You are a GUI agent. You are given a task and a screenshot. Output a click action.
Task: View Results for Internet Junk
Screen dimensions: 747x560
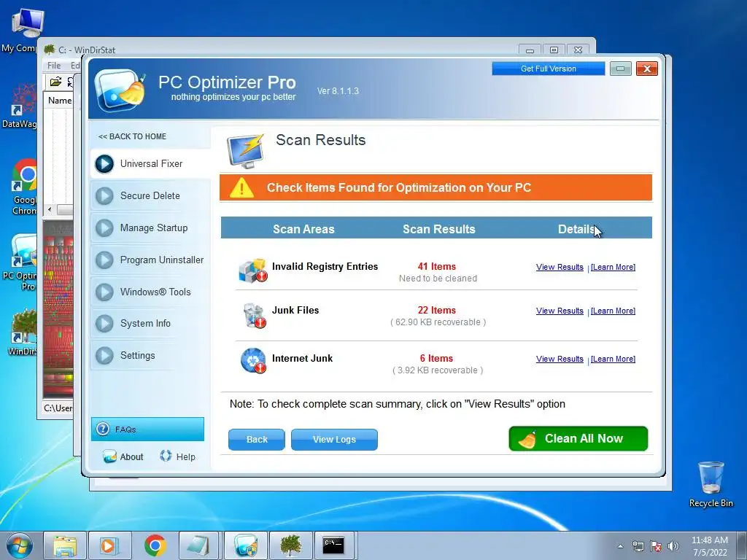(x=560, y=359)
